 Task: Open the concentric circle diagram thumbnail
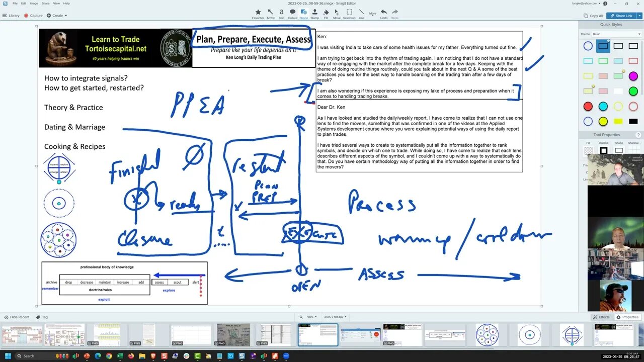(x=529, y=334)
